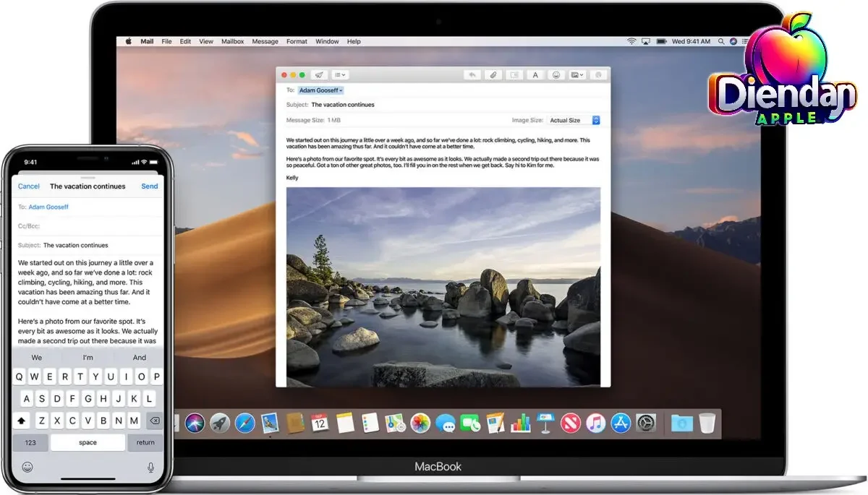
Task: Open FaceTime app in the Dock
Action: pos(470,423)
